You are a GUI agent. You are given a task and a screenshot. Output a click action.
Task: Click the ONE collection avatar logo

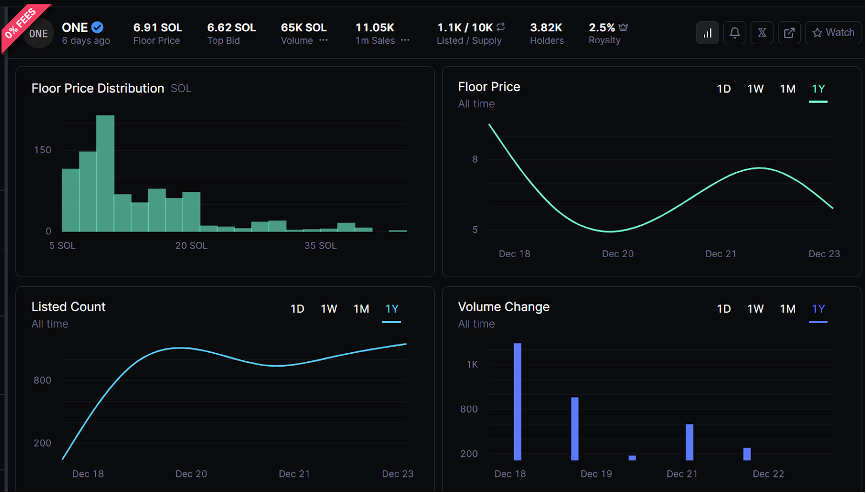tap(39, 33)
